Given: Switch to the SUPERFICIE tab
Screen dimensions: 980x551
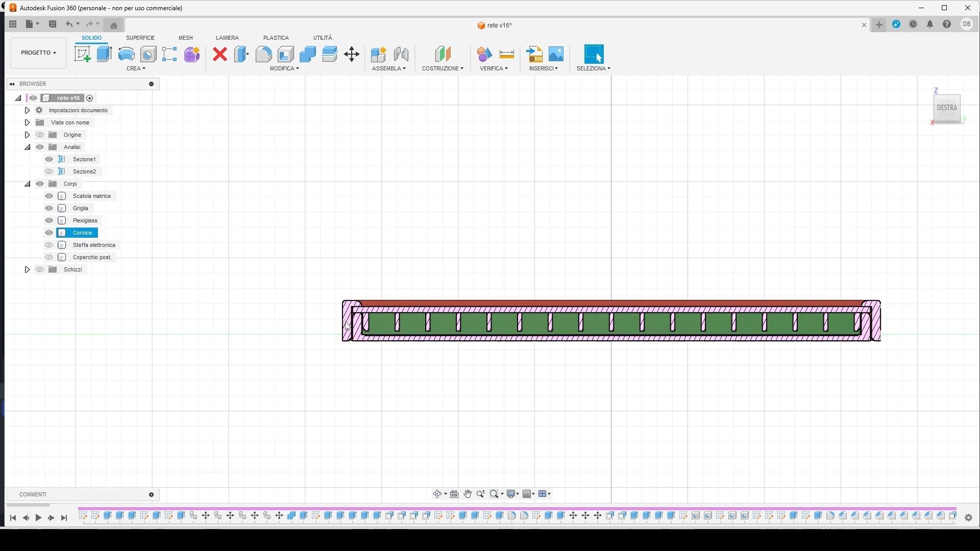Looking at the screenshot, I should coord(140,38).
